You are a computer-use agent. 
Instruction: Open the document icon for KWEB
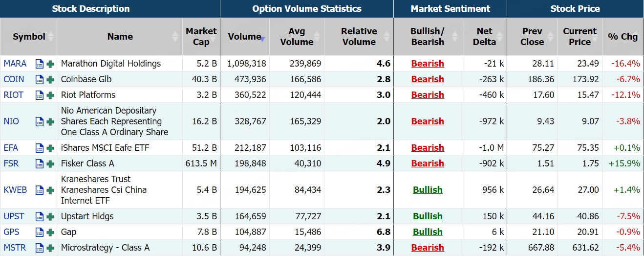40,190
